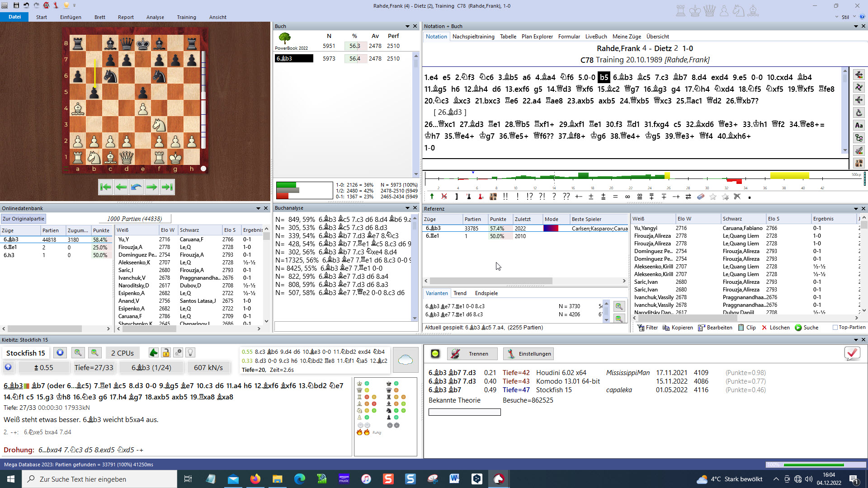Expand Buch panel dropdown arrow

407,26
